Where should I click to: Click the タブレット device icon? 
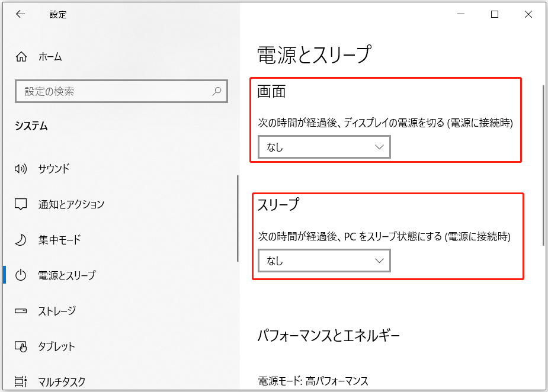pos(20,346)
